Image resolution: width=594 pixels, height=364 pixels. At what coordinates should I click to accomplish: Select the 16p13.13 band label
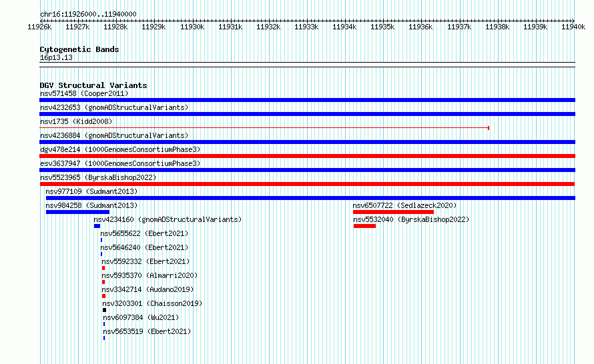(x=56, y=57)
